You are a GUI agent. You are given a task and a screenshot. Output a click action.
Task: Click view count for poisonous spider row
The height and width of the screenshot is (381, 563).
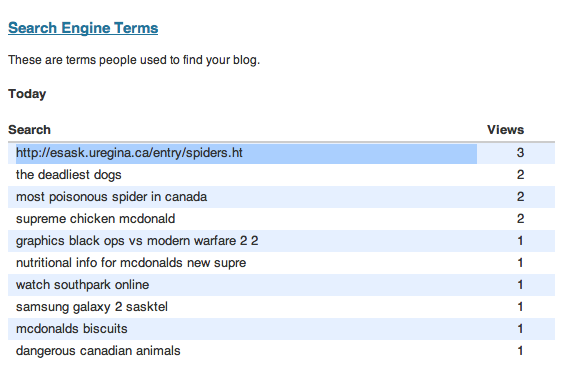point(520,197)
